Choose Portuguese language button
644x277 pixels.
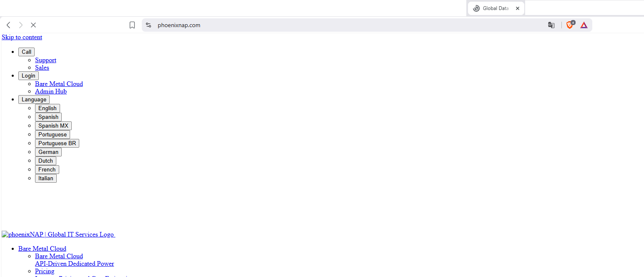pos(53,135)
